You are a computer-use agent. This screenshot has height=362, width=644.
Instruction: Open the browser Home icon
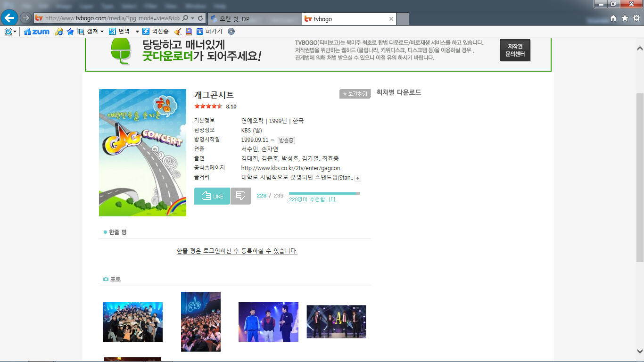(x=613, y=18)
